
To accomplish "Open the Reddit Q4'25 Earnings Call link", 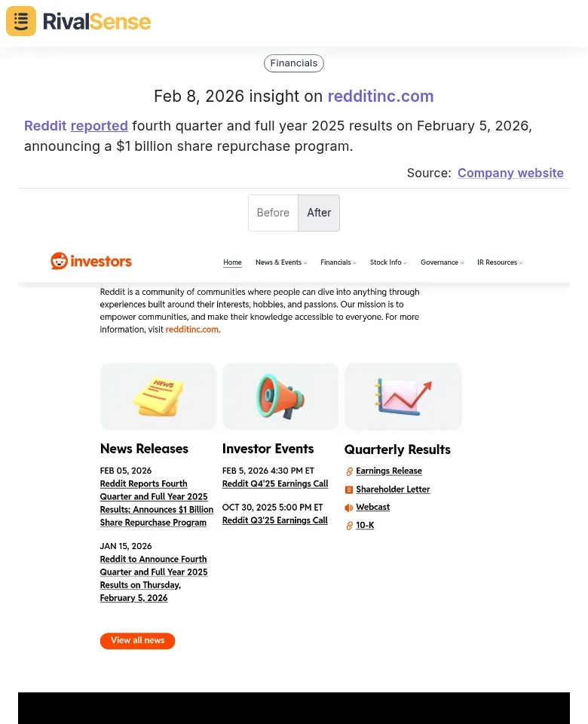I will (x=274, y=483).
